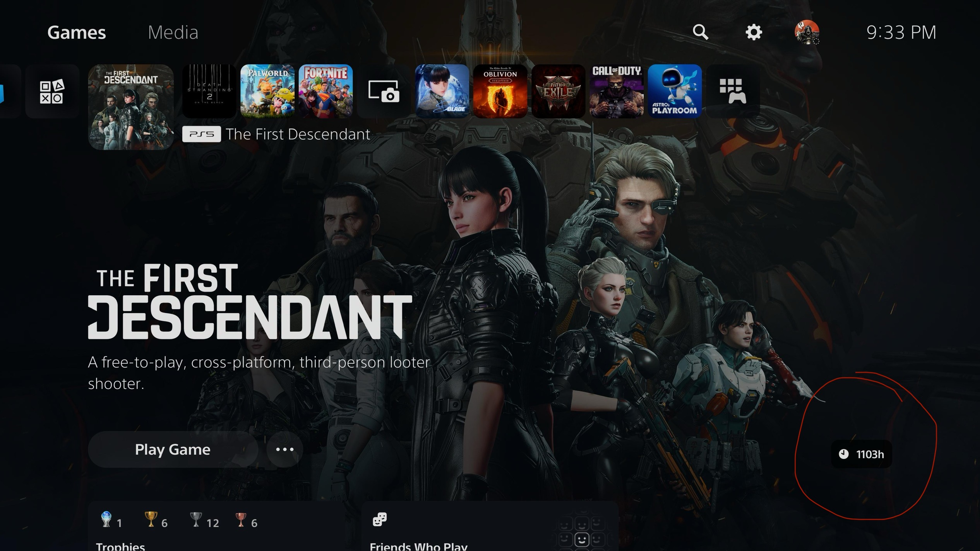The image size is (980, 551).
Task: Select the Palworld game tile
Action: pyautogui.click(x=267, y=91)
